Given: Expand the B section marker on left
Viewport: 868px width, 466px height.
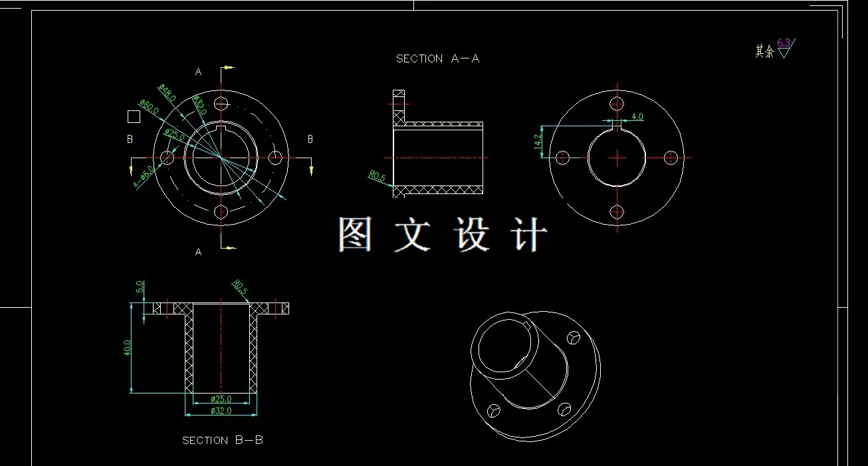Looking at the screenshot, I should pos(129,140).
